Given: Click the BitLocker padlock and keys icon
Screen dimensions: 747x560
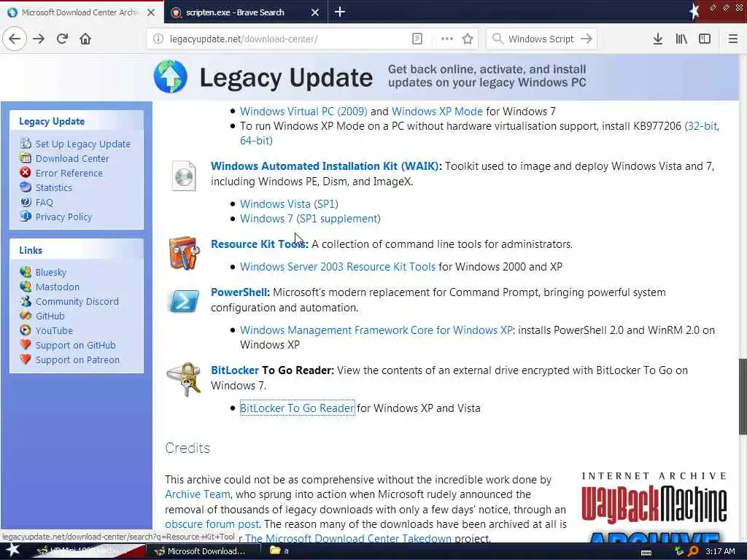Looking at the screenshot, I should (x=184, y=379).
